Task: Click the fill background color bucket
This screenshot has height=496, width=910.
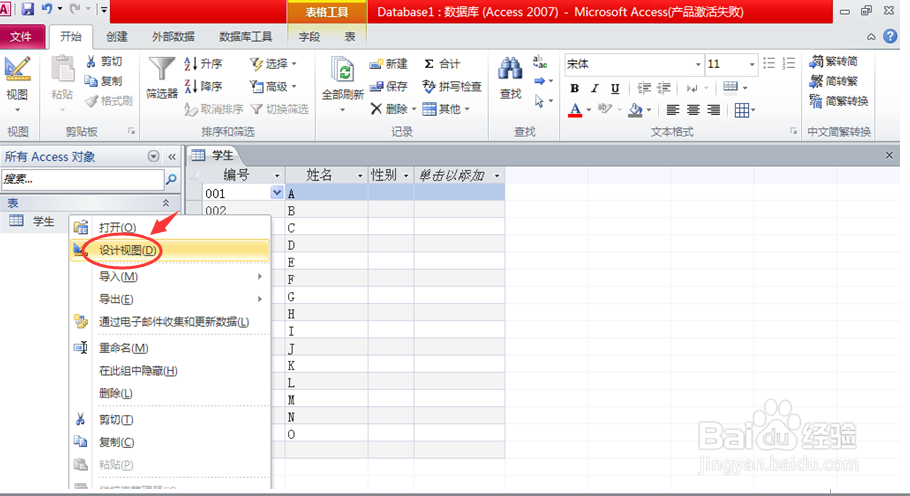Action: point(636,110)
